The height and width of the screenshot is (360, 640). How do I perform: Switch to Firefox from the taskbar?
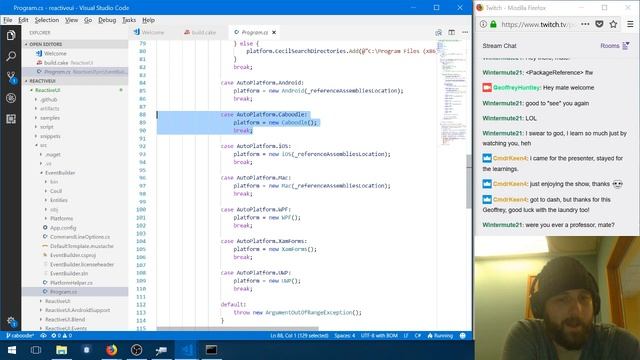click(111, 350)
